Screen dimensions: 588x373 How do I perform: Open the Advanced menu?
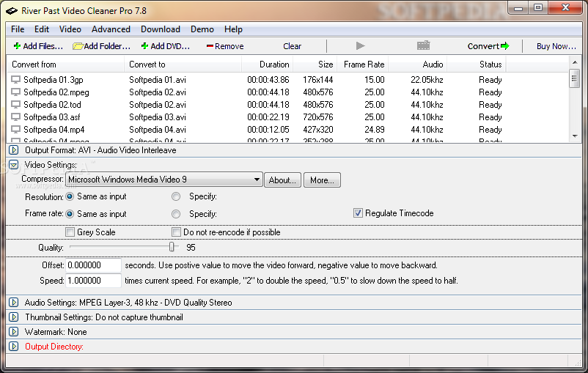[111, 29]
